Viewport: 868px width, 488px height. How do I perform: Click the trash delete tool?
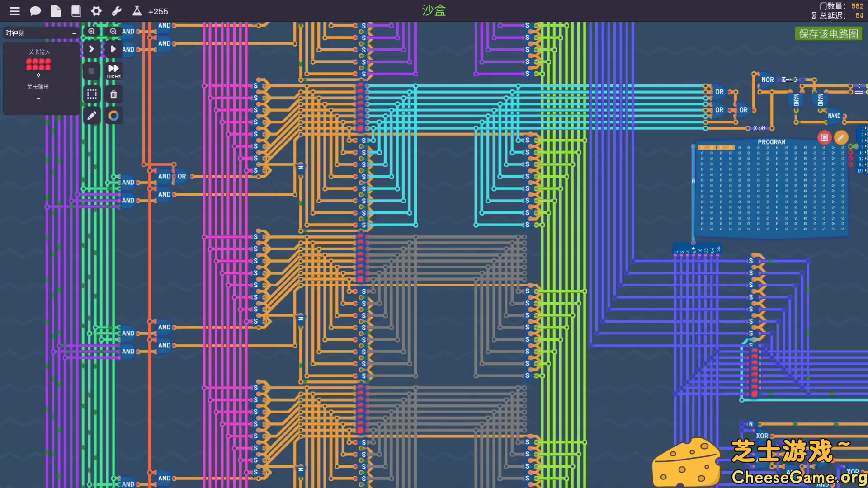(x=113, y=94)
